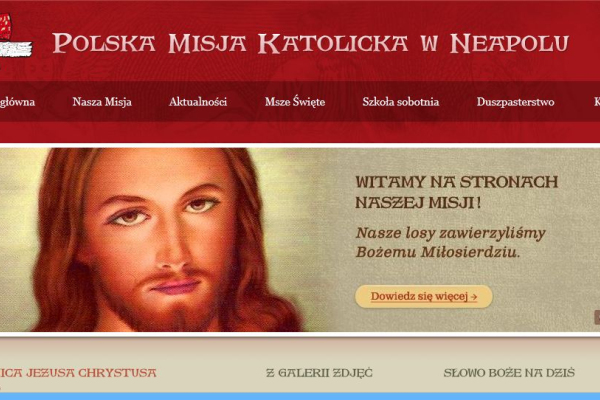Click the Dowiedz się więcej button
The height and width of the screenshot is (400, 600).
424,297
